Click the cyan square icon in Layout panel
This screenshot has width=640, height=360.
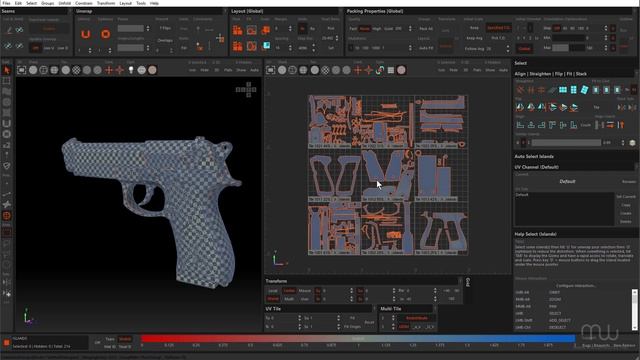point(266,45)
